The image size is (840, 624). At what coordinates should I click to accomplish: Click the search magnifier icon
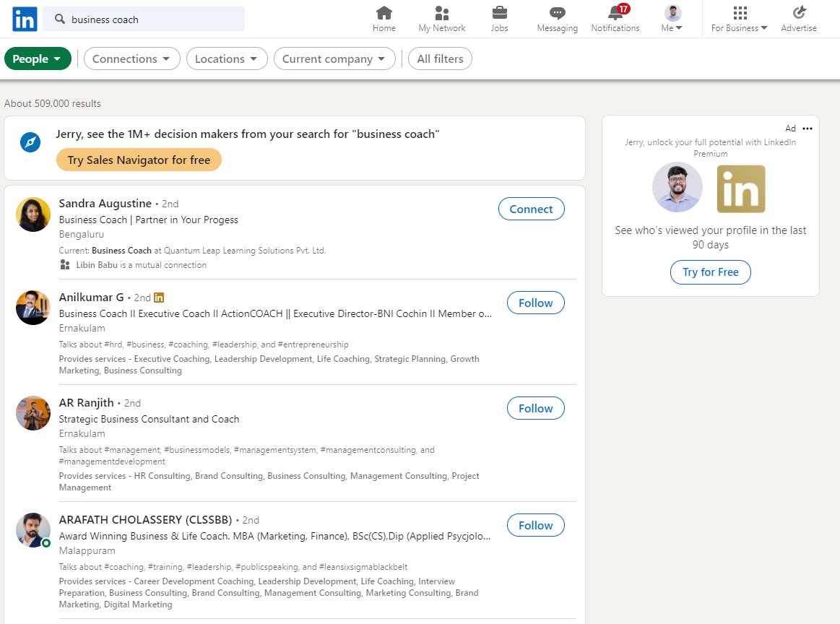[59, 19]
